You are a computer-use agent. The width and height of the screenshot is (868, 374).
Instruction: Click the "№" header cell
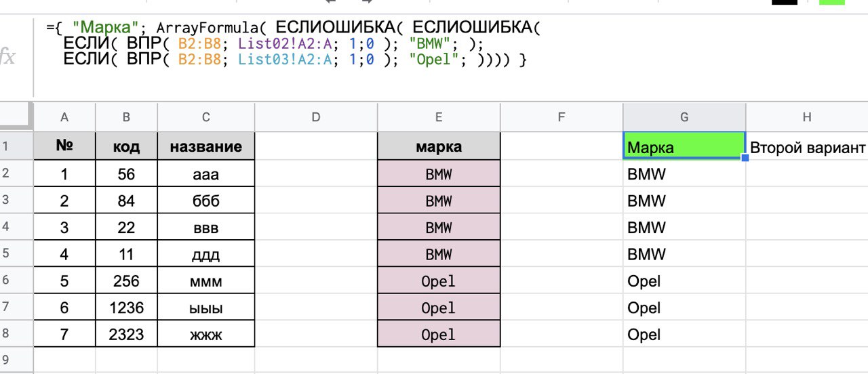point(64,146)
